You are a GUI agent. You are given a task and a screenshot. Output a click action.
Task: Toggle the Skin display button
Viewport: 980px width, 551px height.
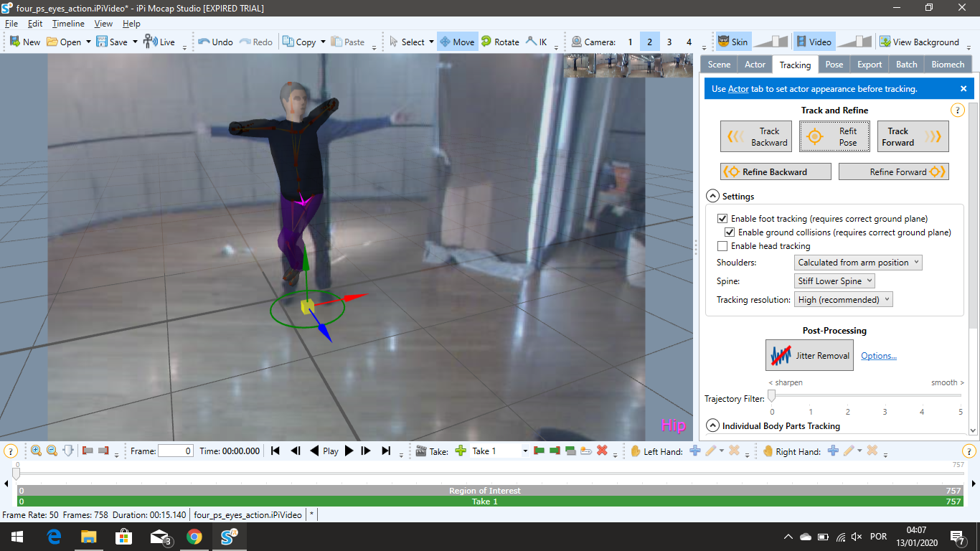coord(732,42)
